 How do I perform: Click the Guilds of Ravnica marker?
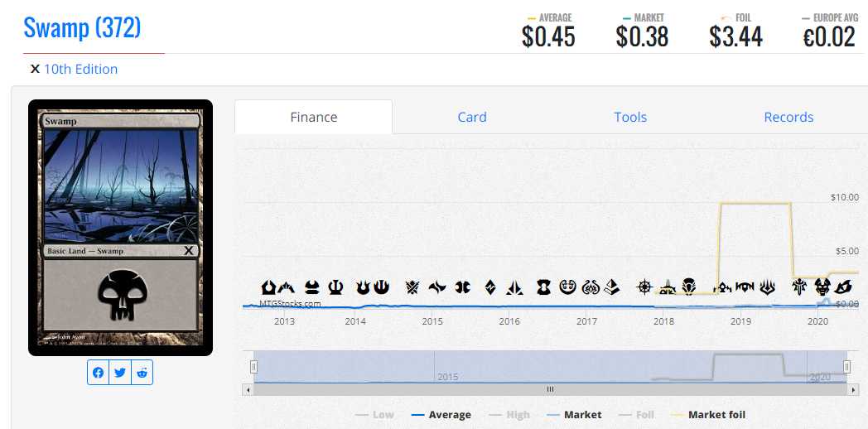pos(722,287)
